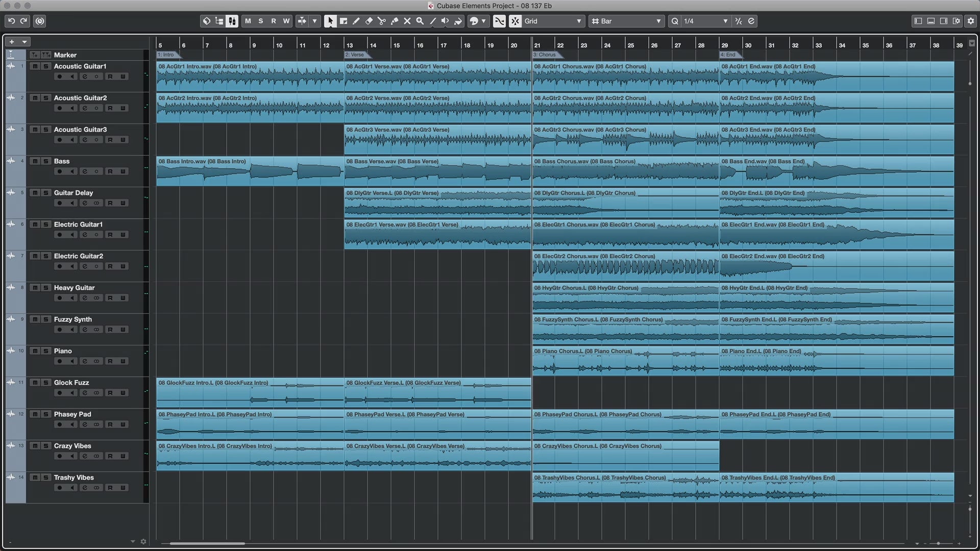
Task: Click the Redo arrow in the toolbar
Action: click(23, 21)
